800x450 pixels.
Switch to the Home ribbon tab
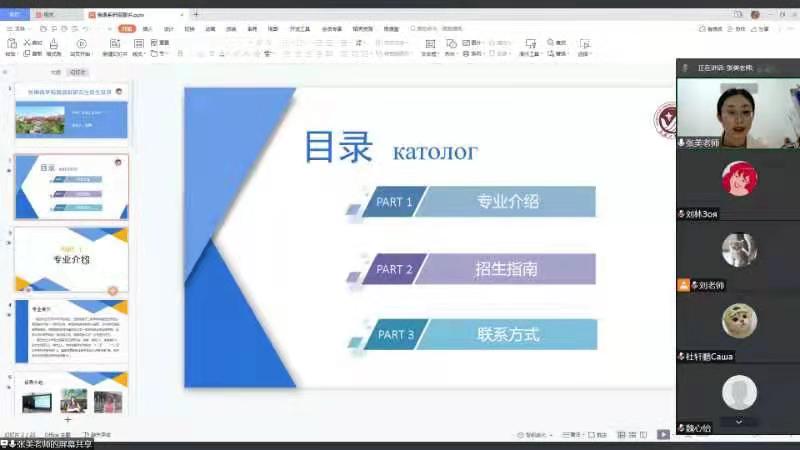coord(126,29)
